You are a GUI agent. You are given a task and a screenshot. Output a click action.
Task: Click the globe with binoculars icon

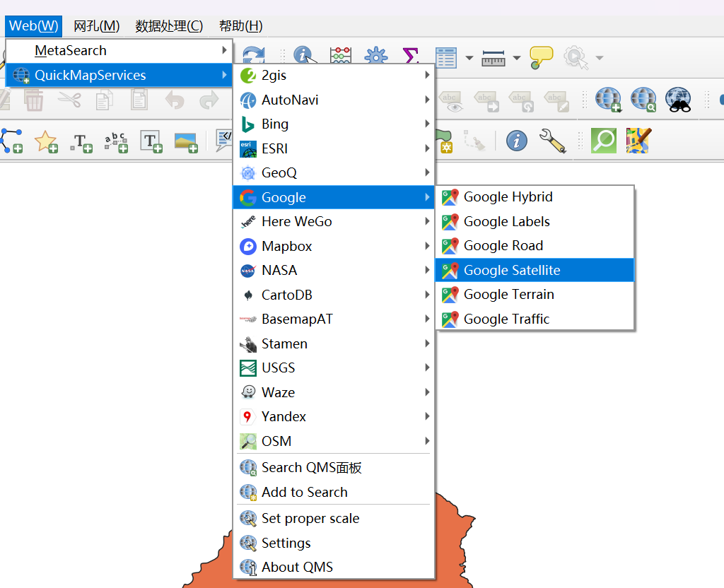point(678,100)
